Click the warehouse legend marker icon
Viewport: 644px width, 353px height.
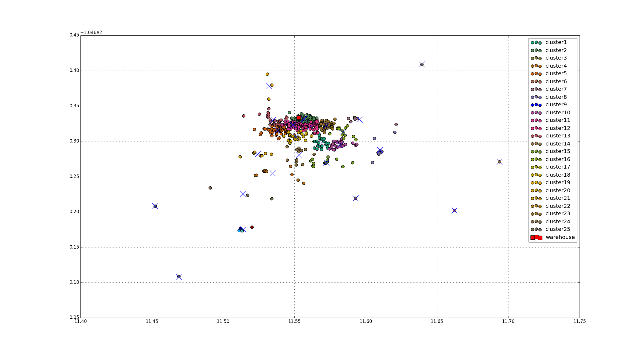[536, 237]
